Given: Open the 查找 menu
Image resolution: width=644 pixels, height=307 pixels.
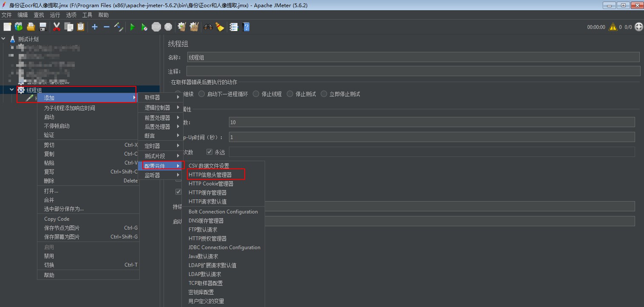Looking at the screenshot, I should click(39, 15).
